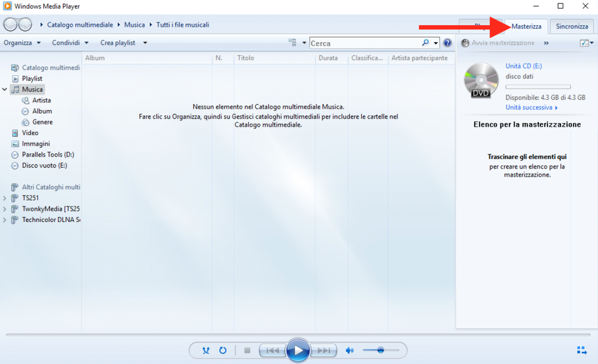
Task: Toggle repeat playback
Action: pyautogui.click(x=223, y=350)
